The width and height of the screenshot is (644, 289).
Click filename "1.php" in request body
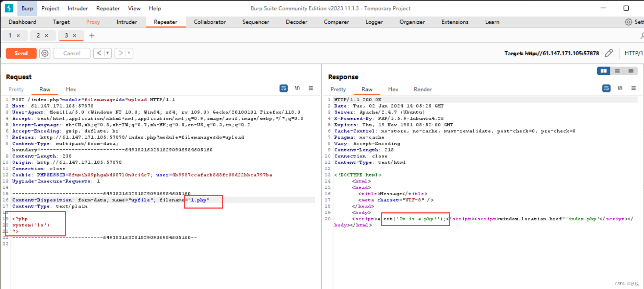199,200
